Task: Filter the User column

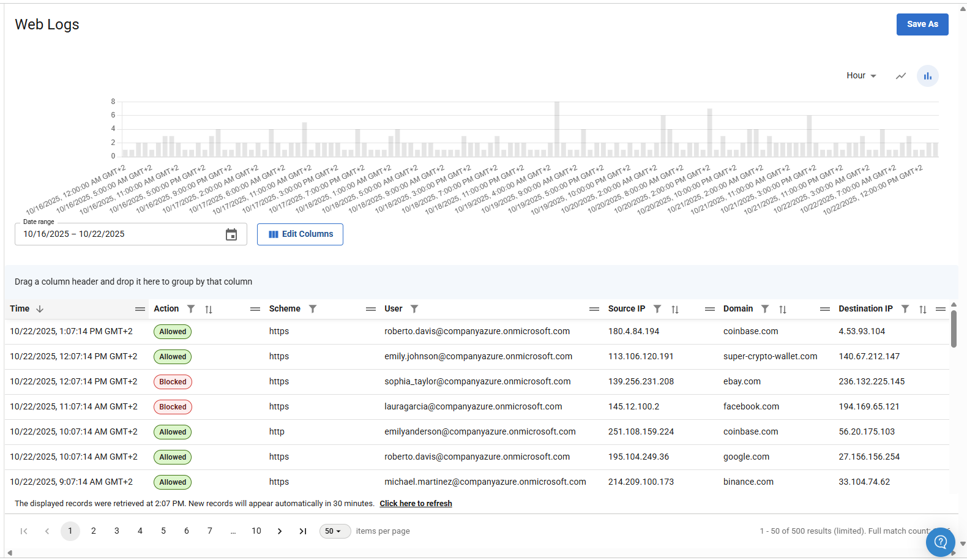Action: 414,309
